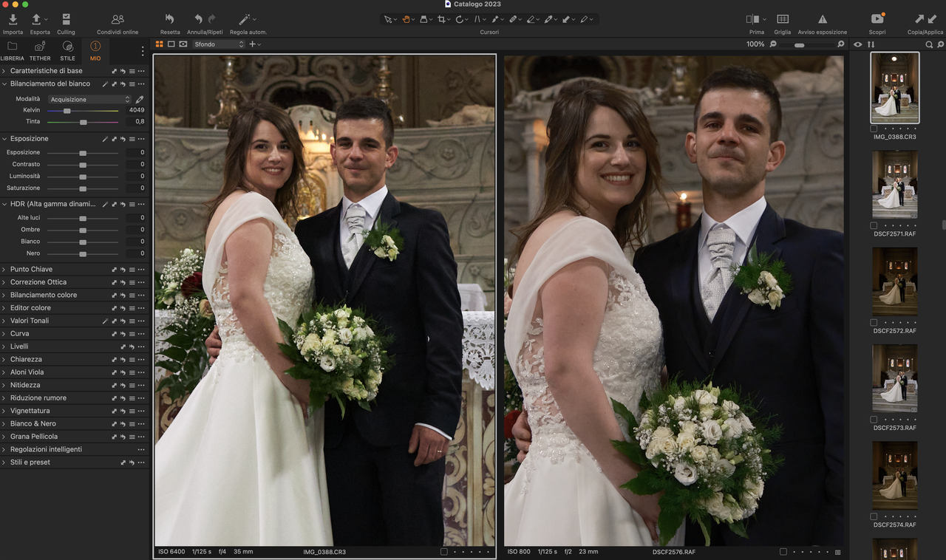Image resolution: width=946 pixels, height=560 pixels.
Task: Click the Annulla undo arrow
Action: 198,19
